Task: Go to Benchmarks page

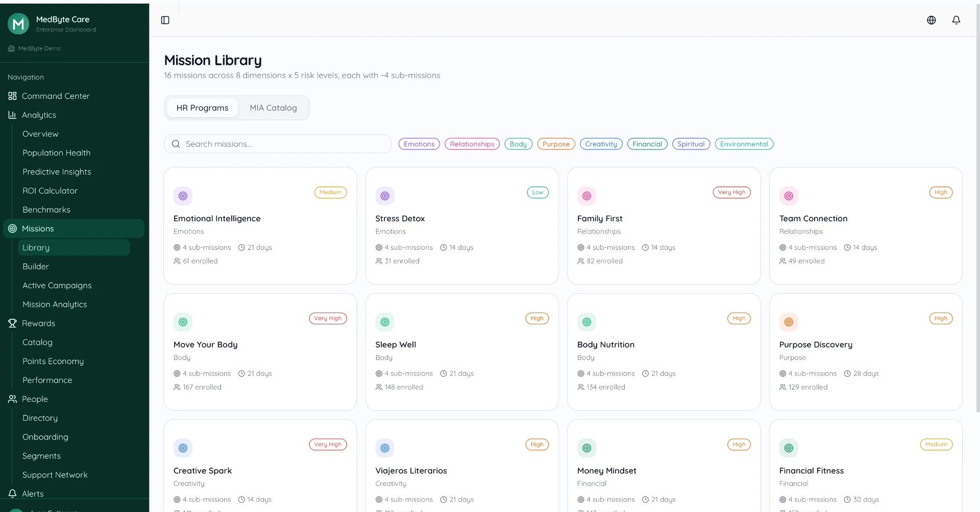Action: click(73, 210)
